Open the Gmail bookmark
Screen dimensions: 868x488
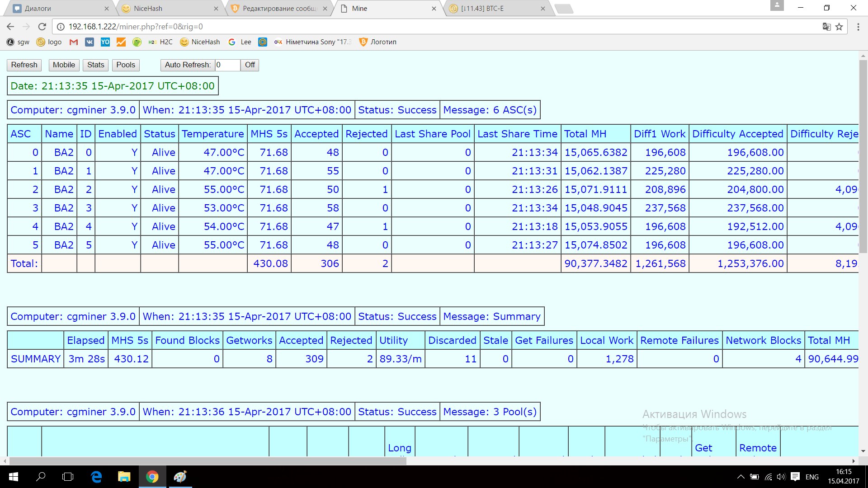pos(74,42)
